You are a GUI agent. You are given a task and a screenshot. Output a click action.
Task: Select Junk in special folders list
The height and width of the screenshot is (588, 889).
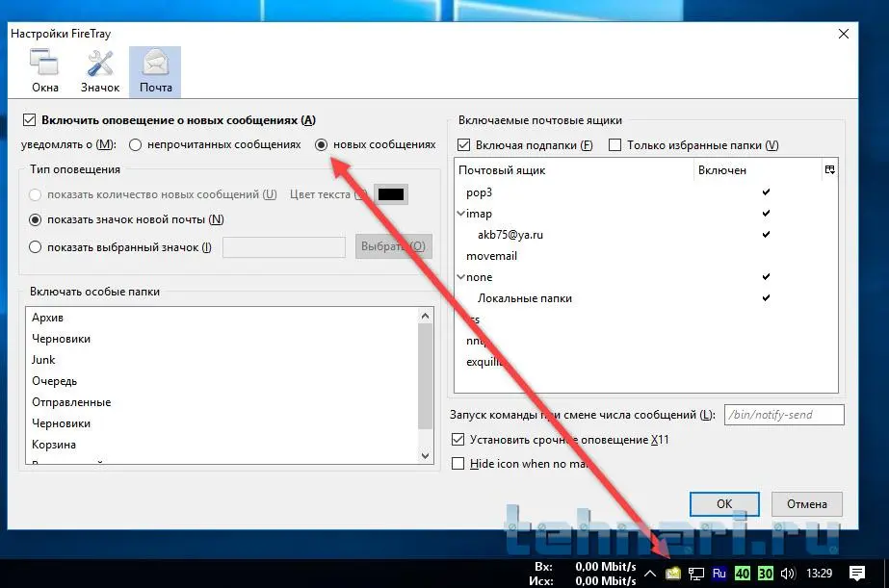pyautogui.click(x=222, y=360)
